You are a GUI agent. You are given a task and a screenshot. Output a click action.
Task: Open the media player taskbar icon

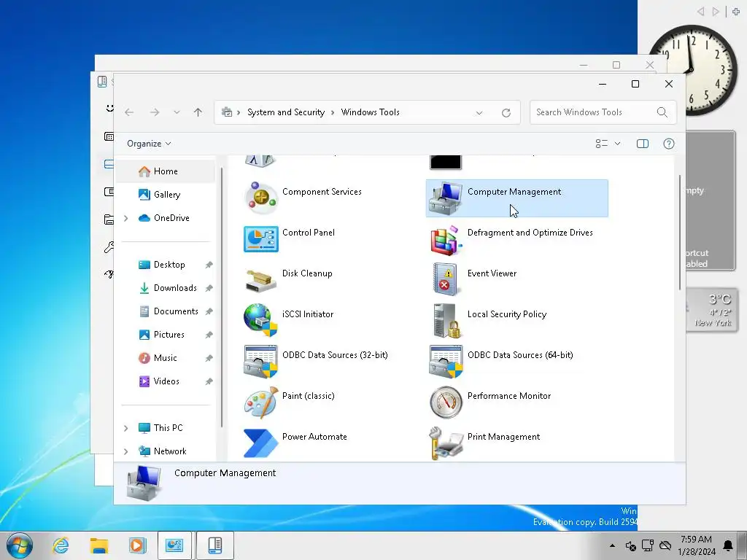point(137,545)
